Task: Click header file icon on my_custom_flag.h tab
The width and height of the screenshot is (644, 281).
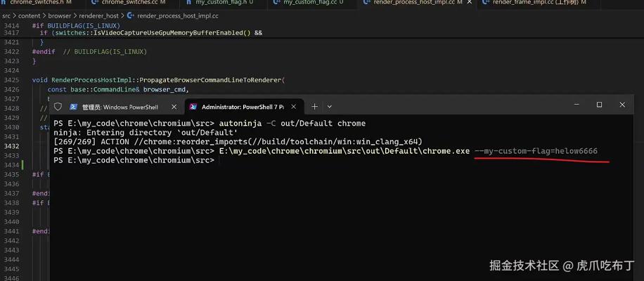Action: (x=189, y=3)
